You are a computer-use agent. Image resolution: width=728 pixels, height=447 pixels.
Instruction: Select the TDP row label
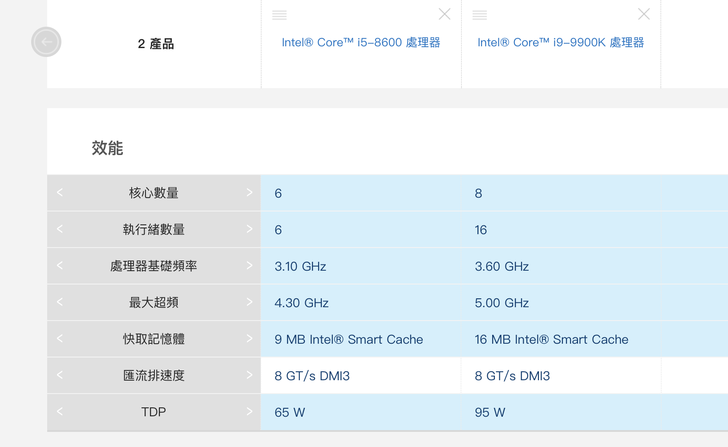(x=154, y=412)
